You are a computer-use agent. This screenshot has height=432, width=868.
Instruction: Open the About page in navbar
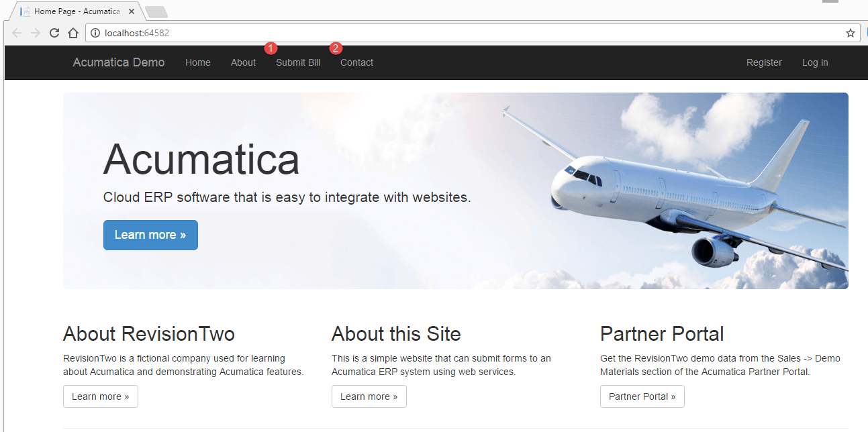click(243, 62)
